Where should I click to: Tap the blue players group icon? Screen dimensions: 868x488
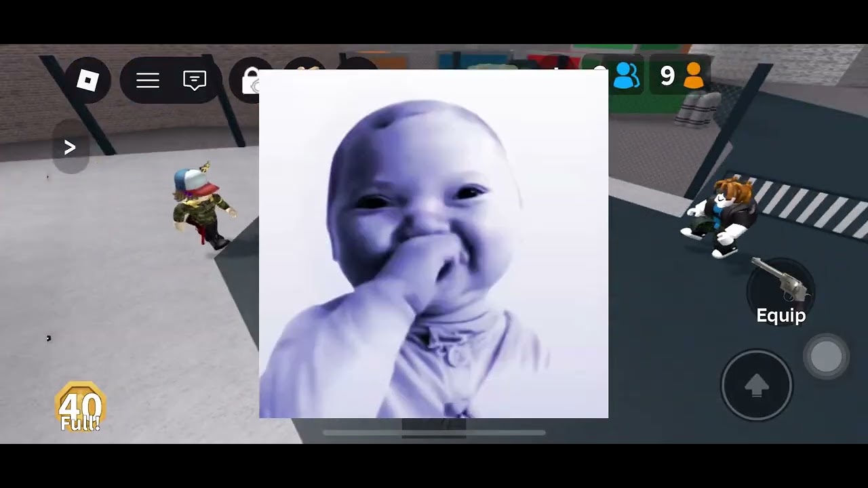[x=626, y=77]
